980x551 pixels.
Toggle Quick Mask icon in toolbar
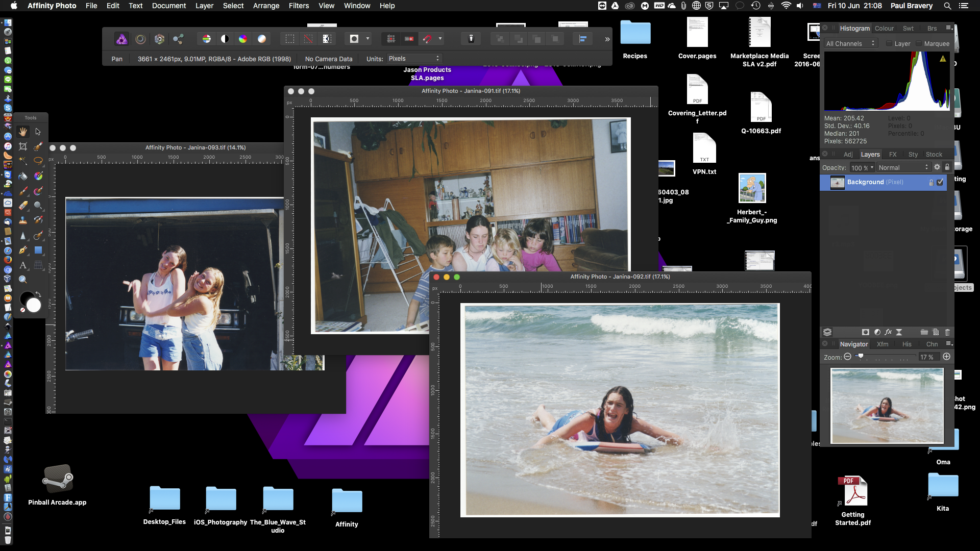354,39
